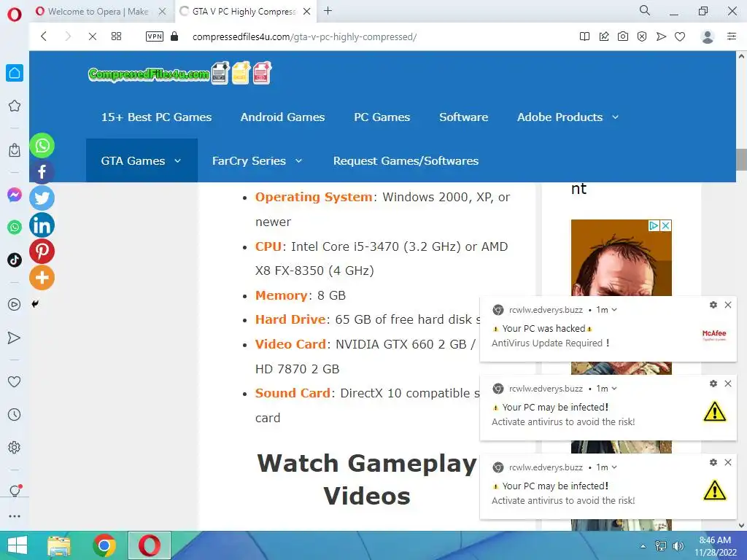Viewport: 747px width, 560px height.
Task: Open more share options plus button
Action: coord(42,278)
